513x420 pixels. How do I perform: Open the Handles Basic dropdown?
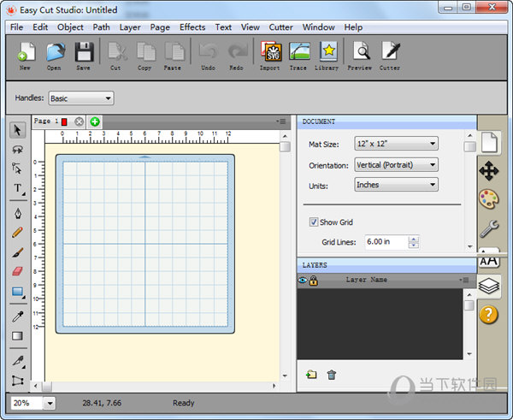tap(81, 98)
